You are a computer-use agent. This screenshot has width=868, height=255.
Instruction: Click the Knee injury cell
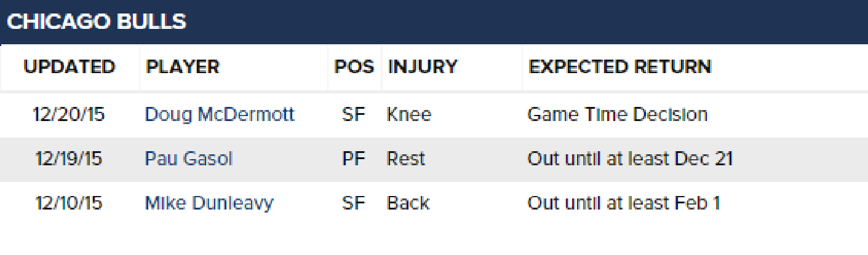point(409,115)
